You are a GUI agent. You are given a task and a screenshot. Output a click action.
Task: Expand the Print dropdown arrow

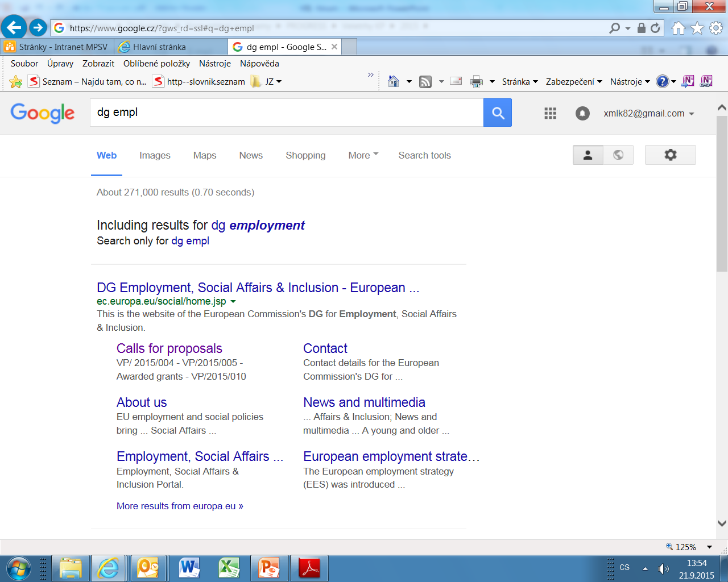click(492, 82)
